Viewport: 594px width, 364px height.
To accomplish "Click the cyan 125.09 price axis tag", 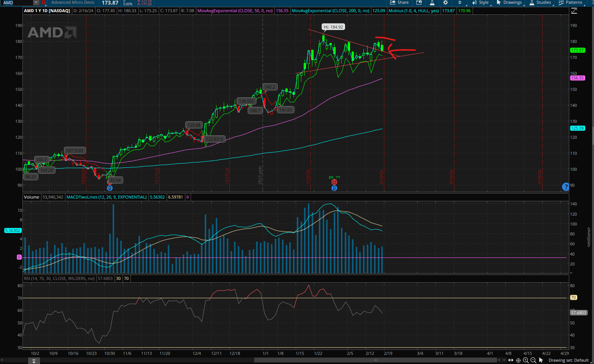I will tap(577, 128).
